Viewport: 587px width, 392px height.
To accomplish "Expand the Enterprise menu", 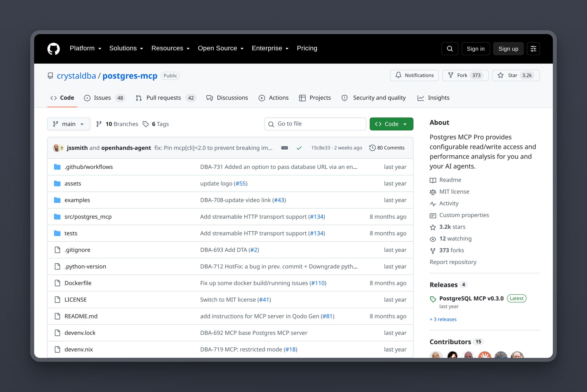I will tap(270, 48).
